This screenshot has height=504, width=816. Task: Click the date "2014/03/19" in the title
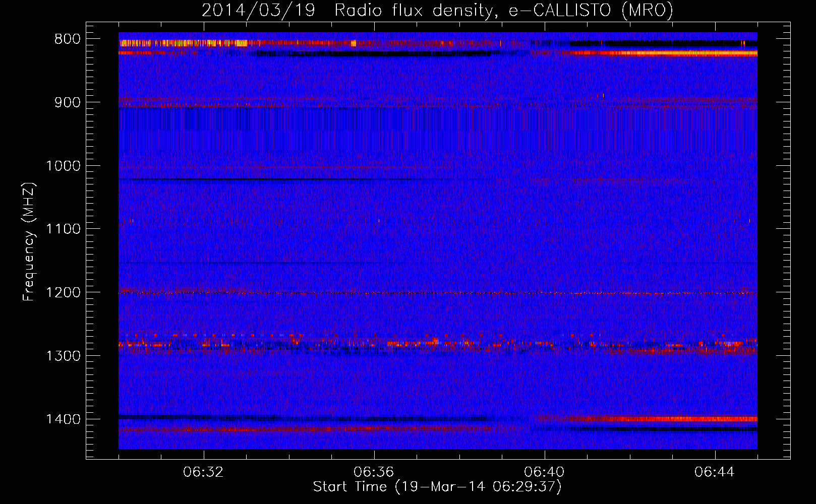click(258, 10)
